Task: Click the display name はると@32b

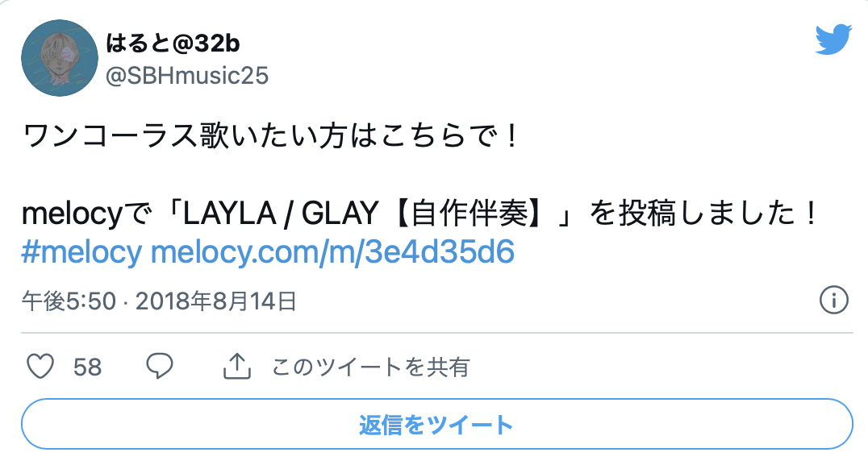Action: pos(173,44)
